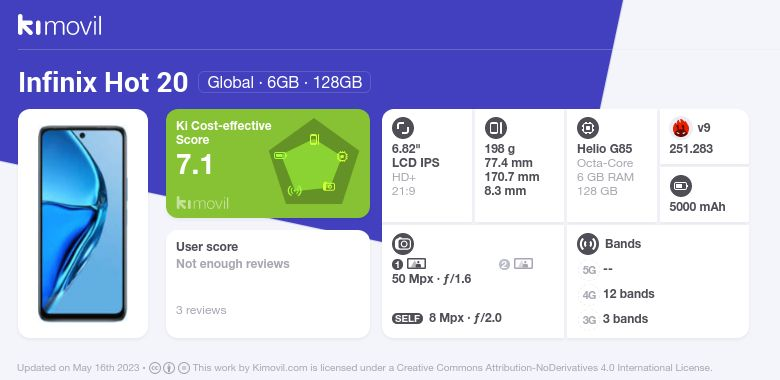Screen dimensions: 780x380
Task: Click the pentagon radar score chart
Action: (314, 162)
